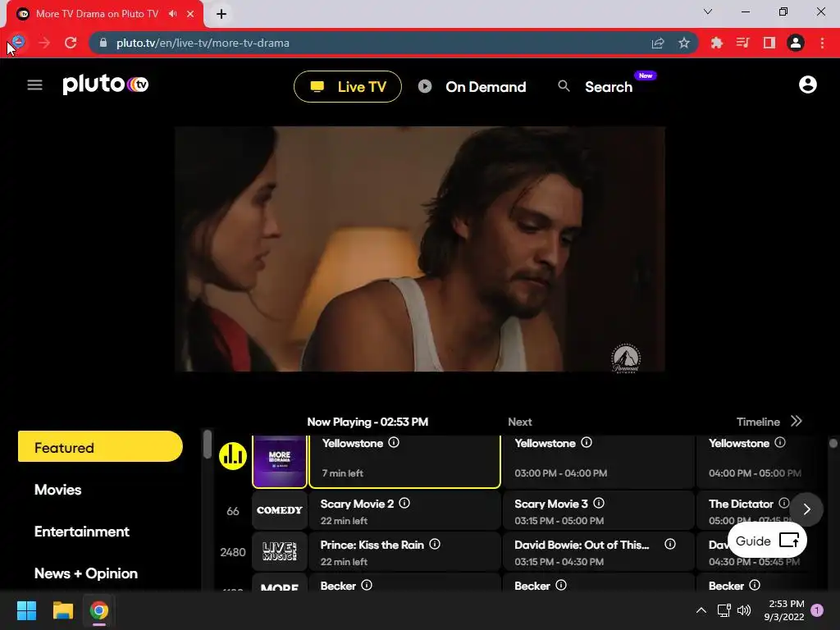The width and height of the screenshot is (840, 630).
Task: Open the hamburger menu beside Pluto logo
Action: click(34, 84)
